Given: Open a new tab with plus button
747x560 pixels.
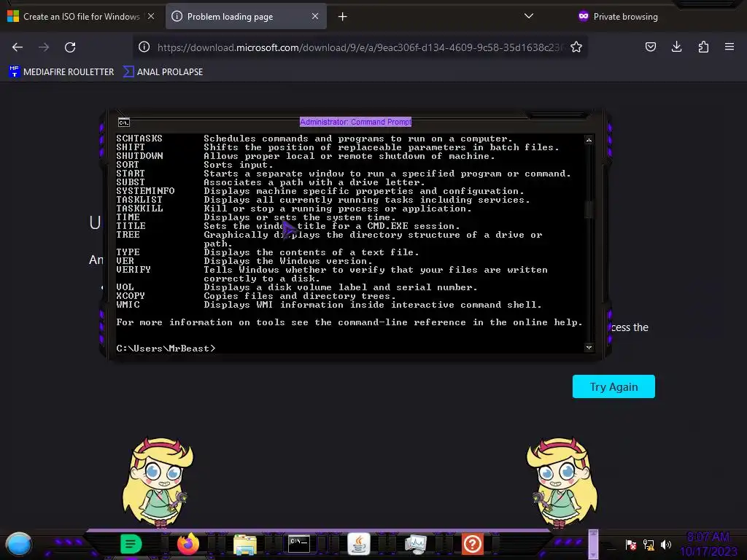Looking at the screenshot, I should pos(343,17).
